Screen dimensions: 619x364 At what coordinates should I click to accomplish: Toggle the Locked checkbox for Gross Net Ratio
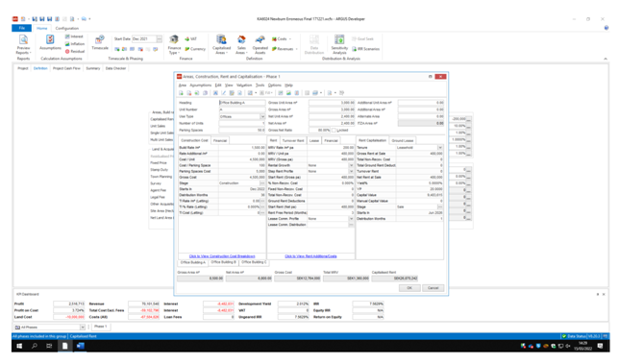point(334,131)
